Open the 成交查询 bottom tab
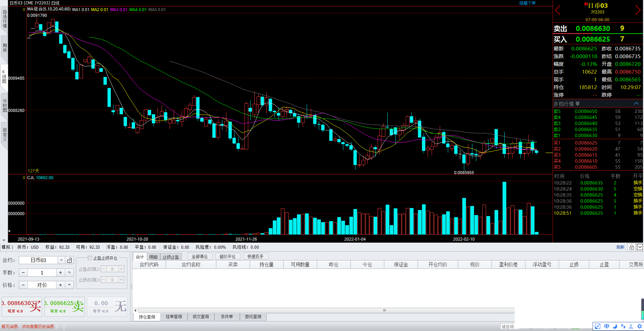The height and width of the screenshot is (331, 644). [x=201, y=317]
